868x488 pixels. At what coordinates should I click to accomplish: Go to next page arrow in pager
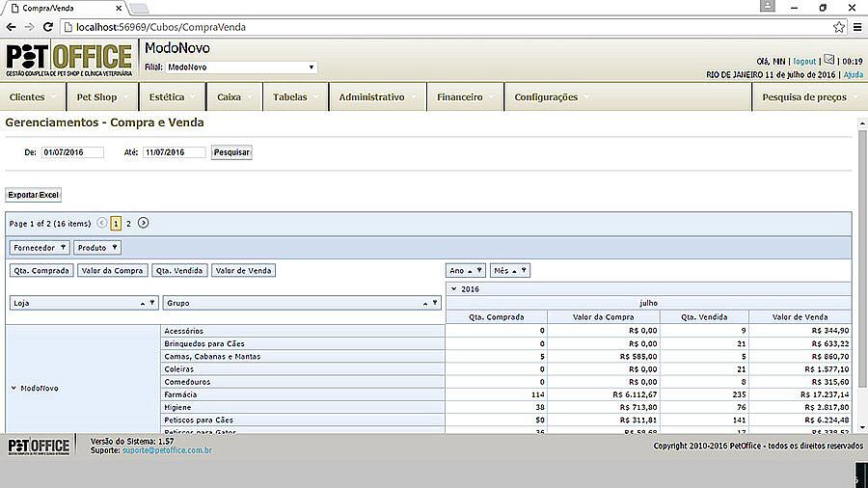(x=144, y=223)
